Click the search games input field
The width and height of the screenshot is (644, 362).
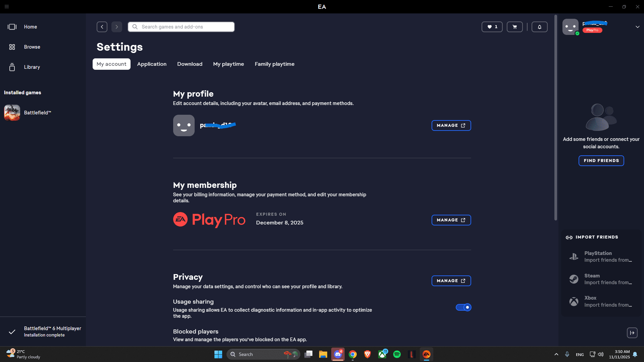(181, 27)
